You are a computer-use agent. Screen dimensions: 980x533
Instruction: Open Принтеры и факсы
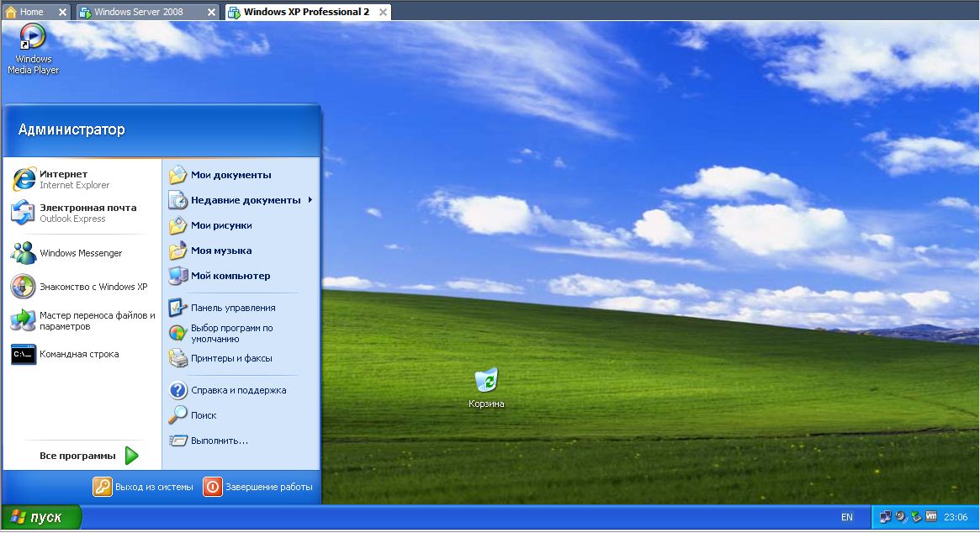[241, 358]
